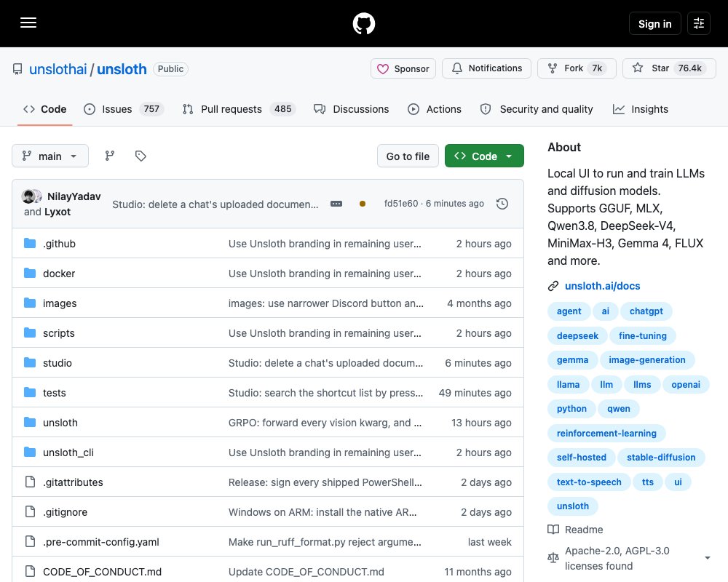Viewport: 728px width, 582px height.
Task: Click 'Studio: search the shortcut list' commit message
Action: pos(325,393)
